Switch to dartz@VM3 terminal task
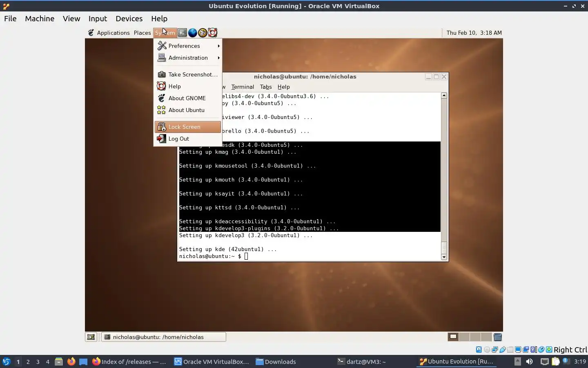The width and height of the screenshot is (588, 368). 362,361
